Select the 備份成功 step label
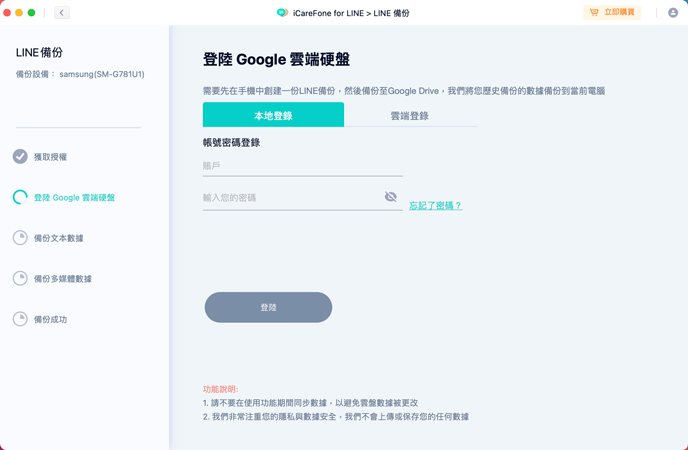 click(50, 319)
